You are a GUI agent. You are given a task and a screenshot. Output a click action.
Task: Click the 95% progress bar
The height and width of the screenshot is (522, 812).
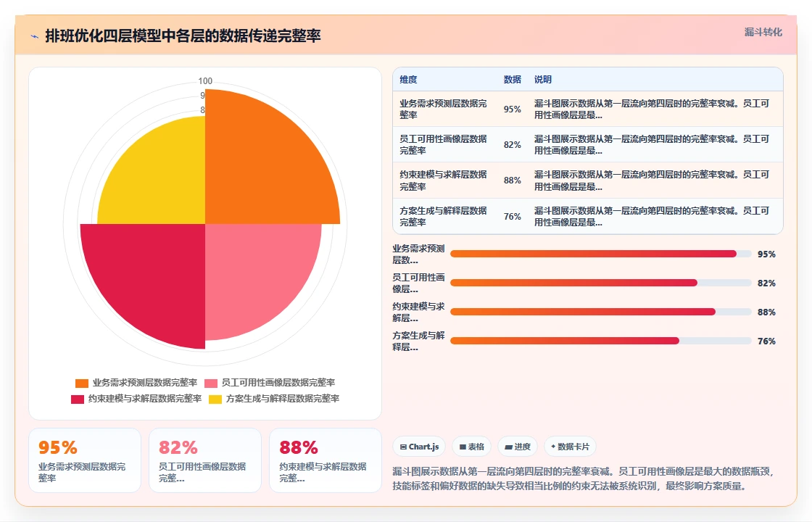[601, 254]
